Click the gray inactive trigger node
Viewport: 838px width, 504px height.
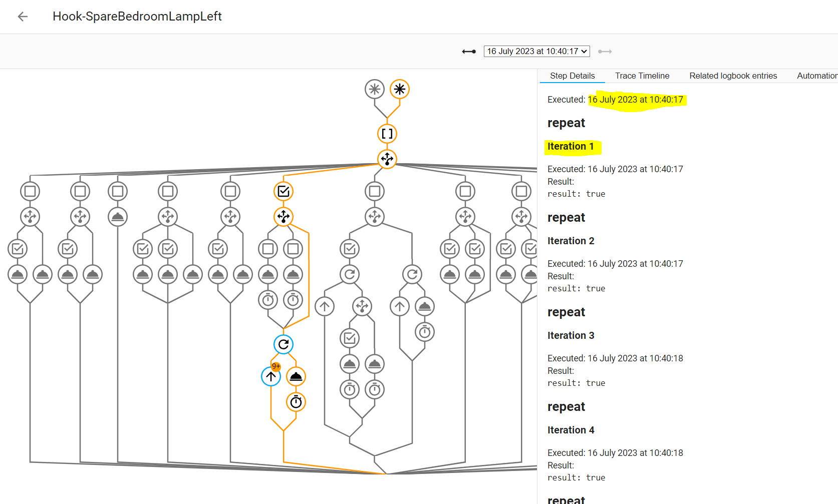pos(374,89)
